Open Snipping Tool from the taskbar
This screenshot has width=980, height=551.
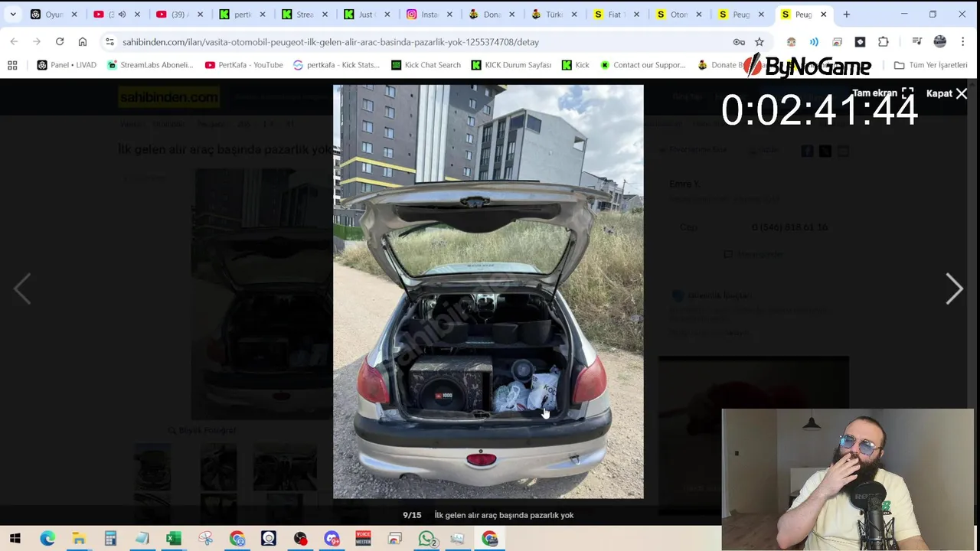205,539
